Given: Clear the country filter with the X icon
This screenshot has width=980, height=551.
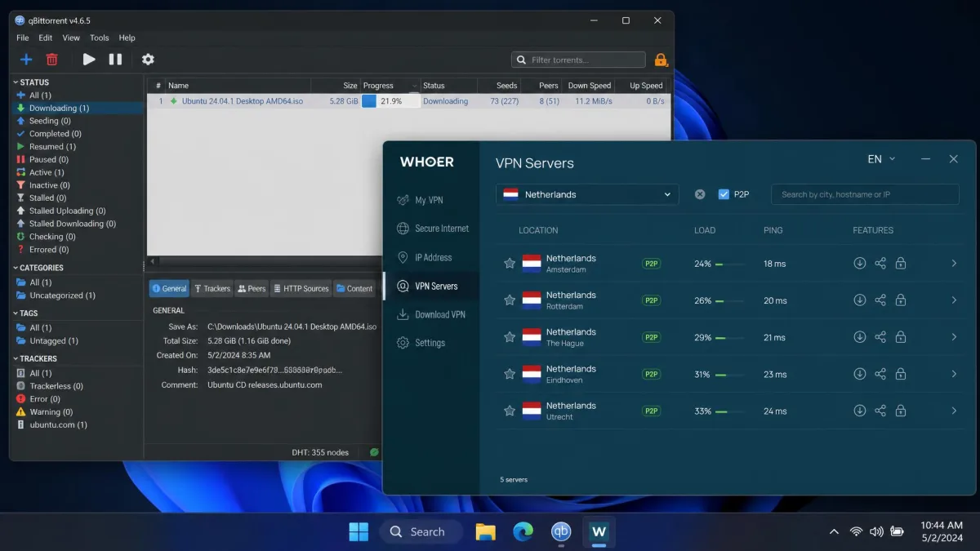Looking at the screenshot, I should tap(700, 194).
